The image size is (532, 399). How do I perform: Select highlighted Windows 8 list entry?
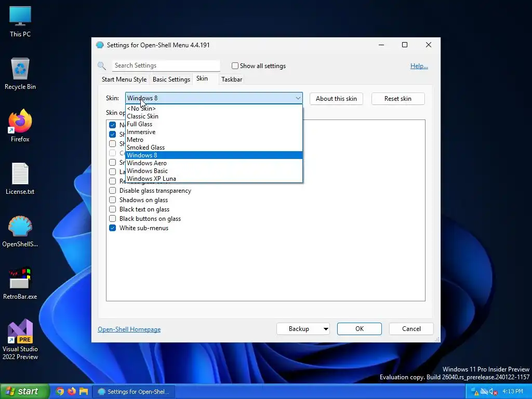pyautogui.click(x=214, y=155)
